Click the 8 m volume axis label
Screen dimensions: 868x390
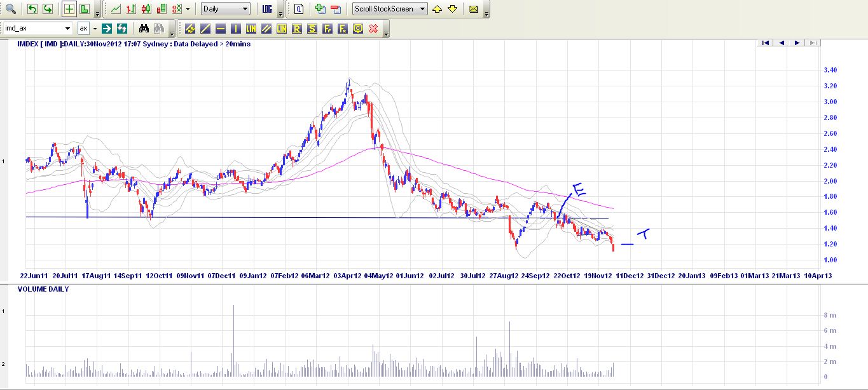tap(829, 315)
